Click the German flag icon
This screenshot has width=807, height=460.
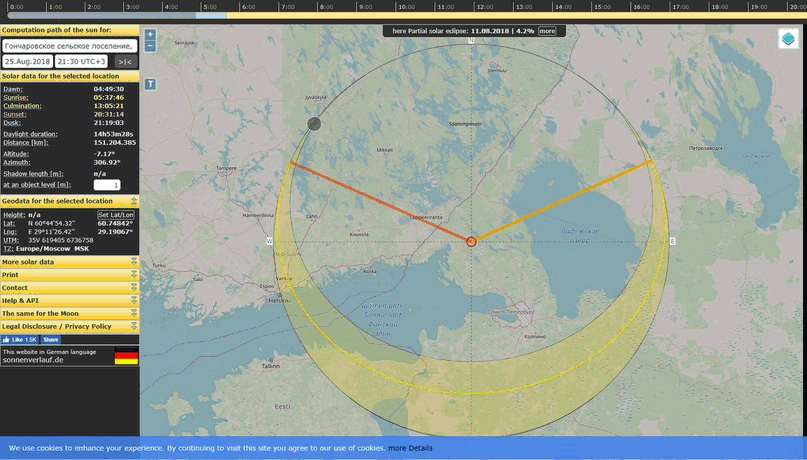[x=126, y=356]
